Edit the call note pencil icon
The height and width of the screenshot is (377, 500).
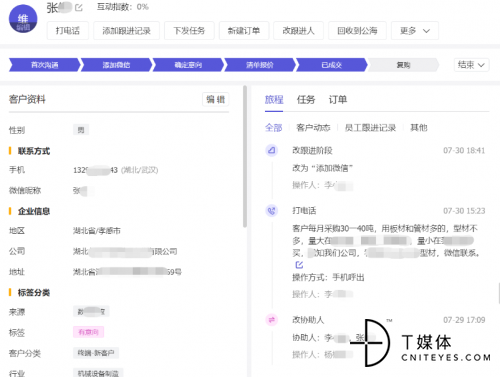coord(299,265)
